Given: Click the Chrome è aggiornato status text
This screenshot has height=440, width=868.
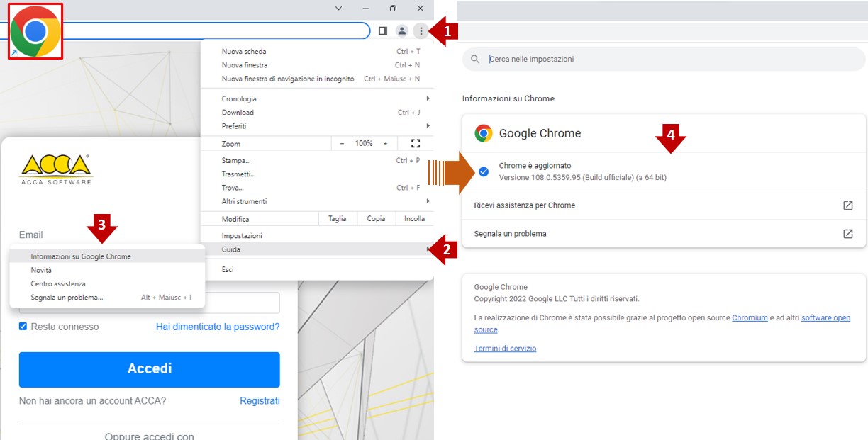Looking at the screenshot, I should 535,166.
